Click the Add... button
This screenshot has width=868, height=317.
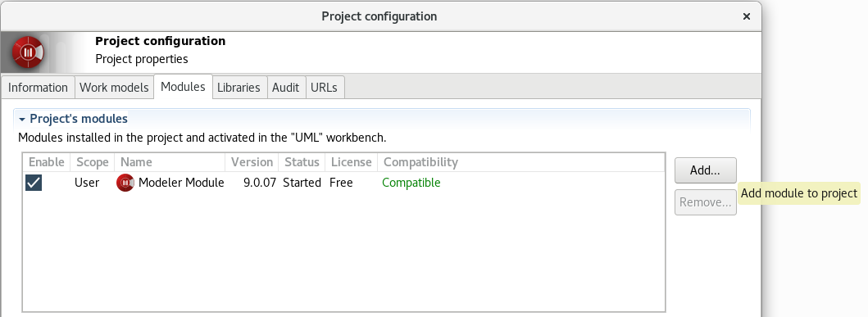pos(705,170)
